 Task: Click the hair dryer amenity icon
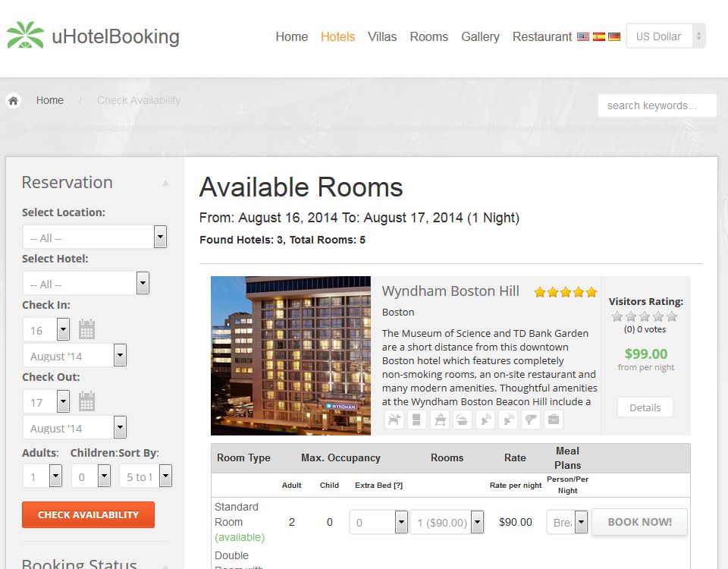pos(531,420)
